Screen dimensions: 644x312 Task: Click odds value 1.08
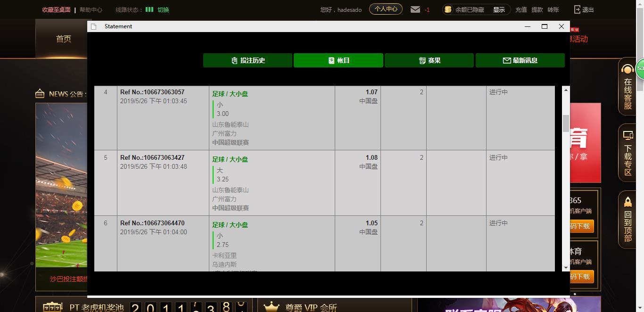[x=372, y=157]
